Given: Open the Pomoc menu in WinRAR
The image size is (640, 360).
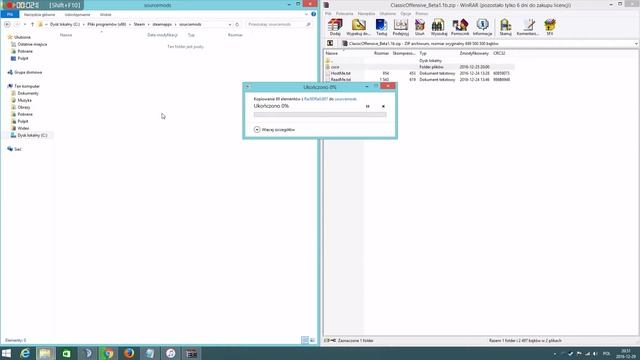Looking at the screenshot, I should pyautogui.click(x=422, y=13).
